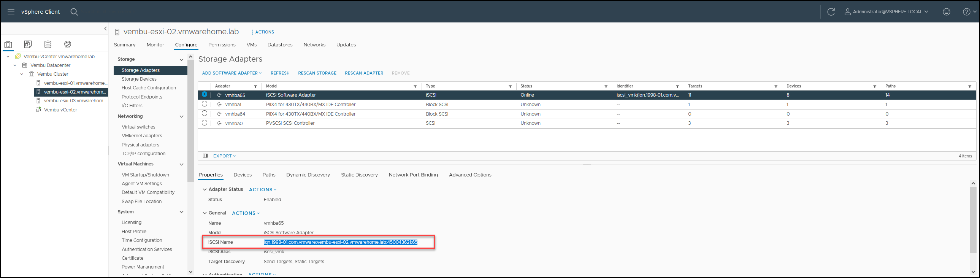The height and width of the screenshot is (278, 980).
Task: Open the Advanced Options tab
Action: point(470,175)
